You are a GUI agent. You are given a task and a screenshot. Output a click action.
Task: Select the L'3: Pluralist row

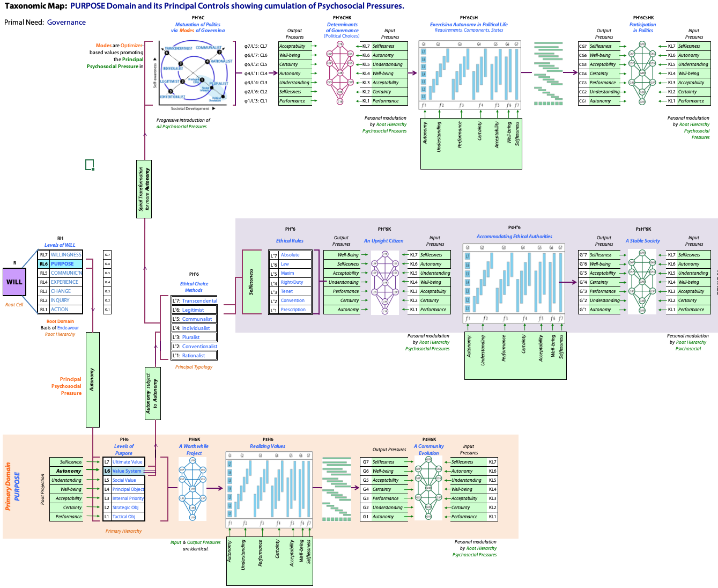point(194,337)
